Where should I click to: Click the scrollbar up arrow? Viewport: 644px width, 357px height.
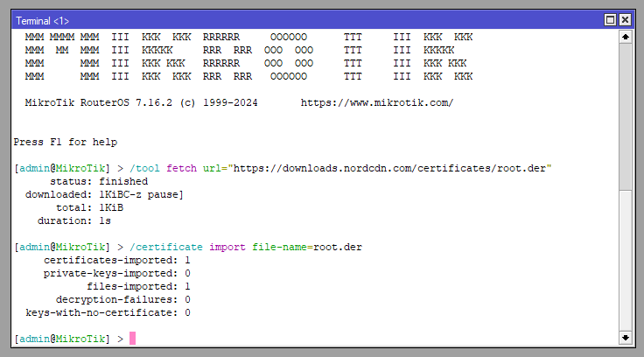point(625,37)
